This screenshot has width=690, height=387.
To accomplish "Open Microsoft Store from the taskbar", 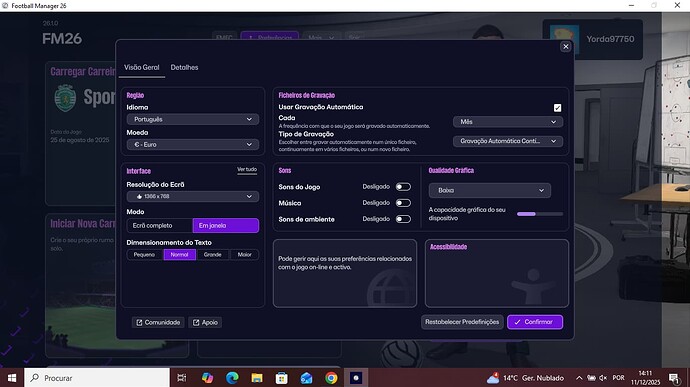I will tap(282, 378).
